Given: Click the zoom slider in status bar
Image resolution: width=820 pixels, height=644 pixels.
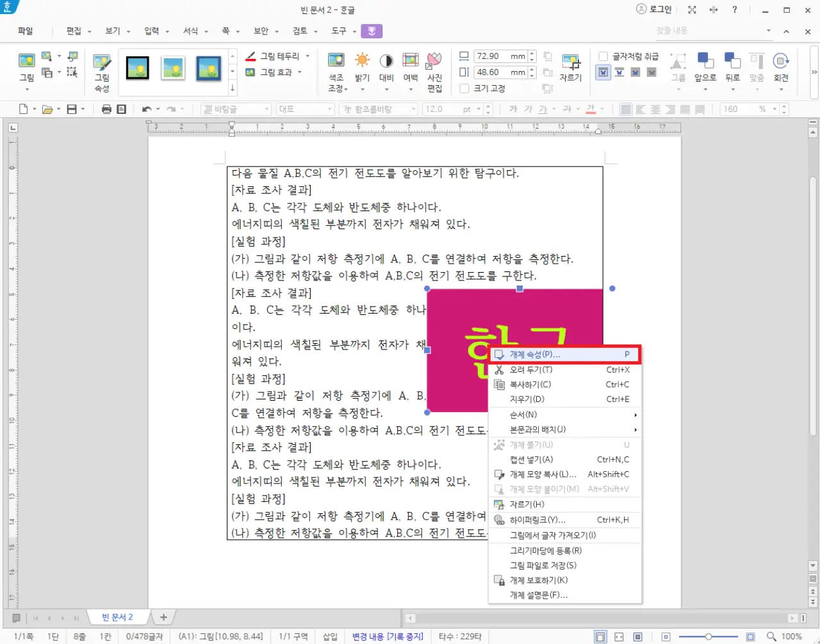Looking at the screenshot, I should click(x=709, y=637).
